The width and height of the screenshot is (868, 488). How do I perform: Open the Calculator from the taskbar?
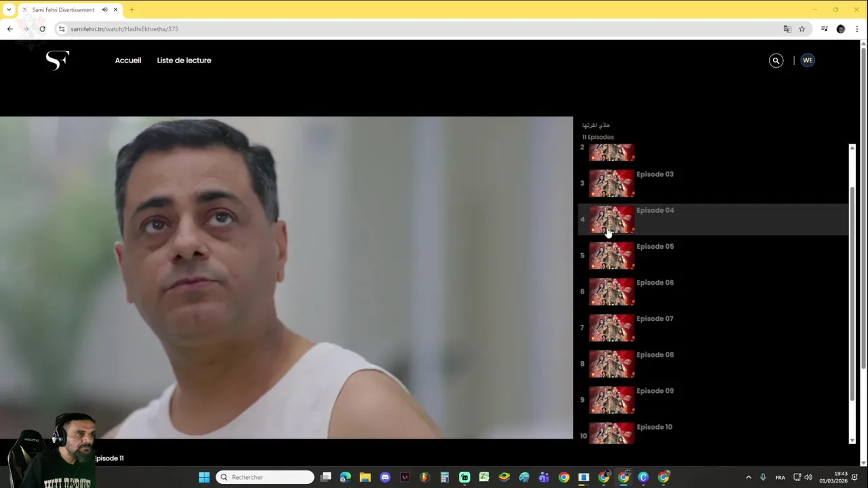click(445, 477)
